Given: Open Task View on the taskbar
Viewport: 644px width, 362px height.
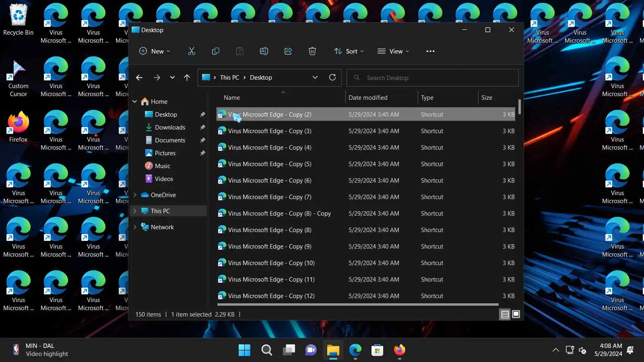Looking at the screenshot, I should [289, 350].
